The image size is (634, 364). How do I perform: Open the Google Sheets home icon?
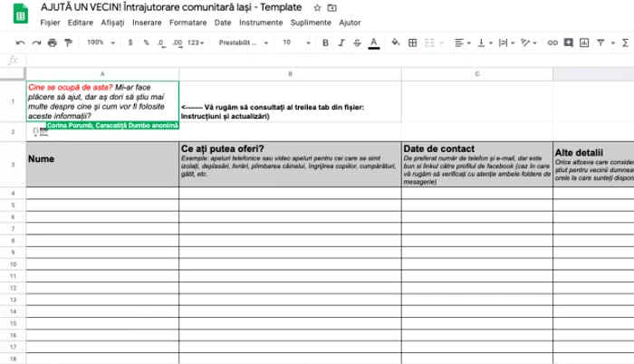[21, 14]
